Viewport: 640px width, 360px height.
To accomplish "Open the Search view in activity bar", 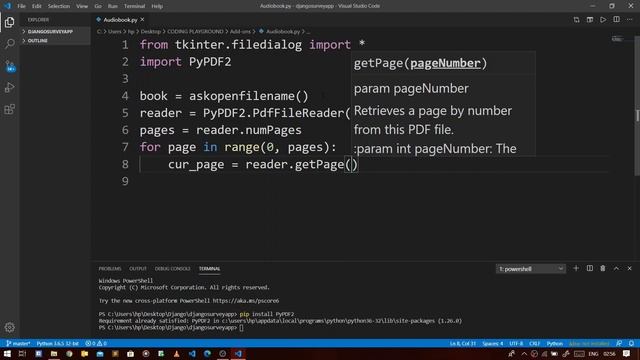I will click(9, 44).
